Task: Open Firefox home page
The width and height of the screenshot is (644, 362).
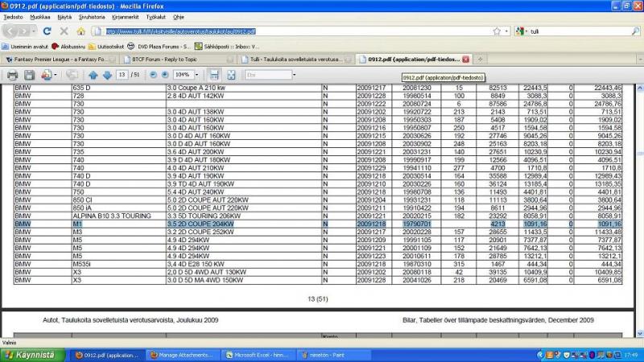Action: (81, 31)
